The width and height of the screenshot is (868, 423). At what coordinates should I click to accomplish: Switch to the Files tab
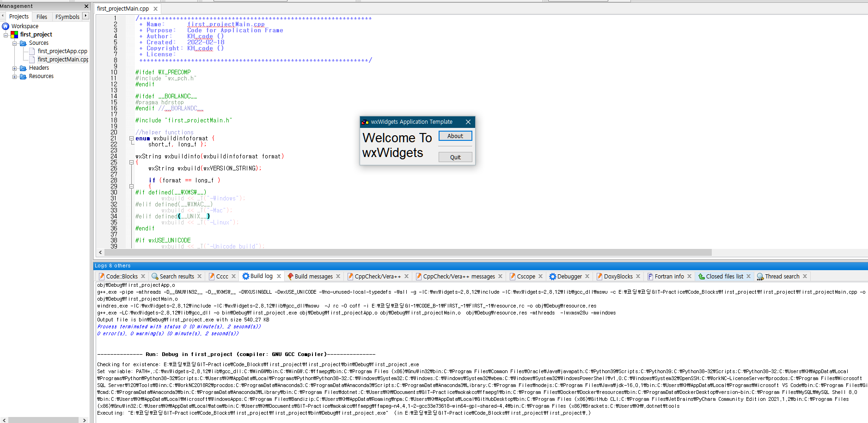click(42, 17)
